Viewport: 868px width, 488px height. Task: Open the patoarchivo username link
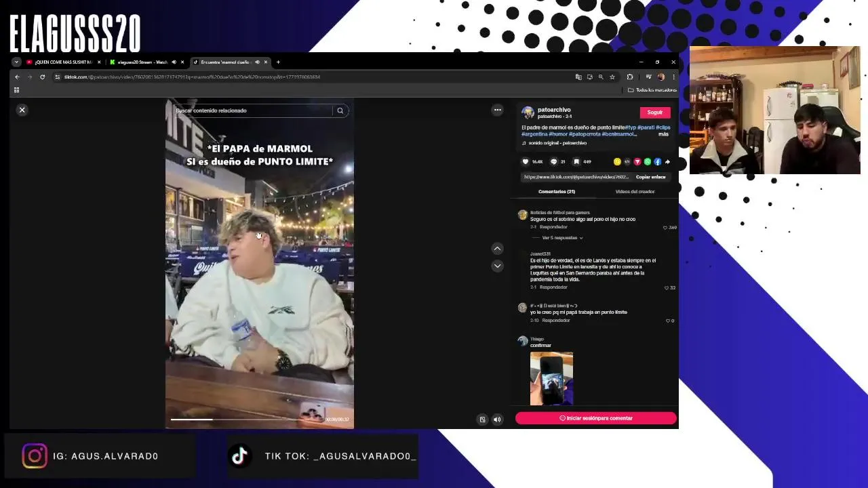pyautogui.click(x=554, y=109)
